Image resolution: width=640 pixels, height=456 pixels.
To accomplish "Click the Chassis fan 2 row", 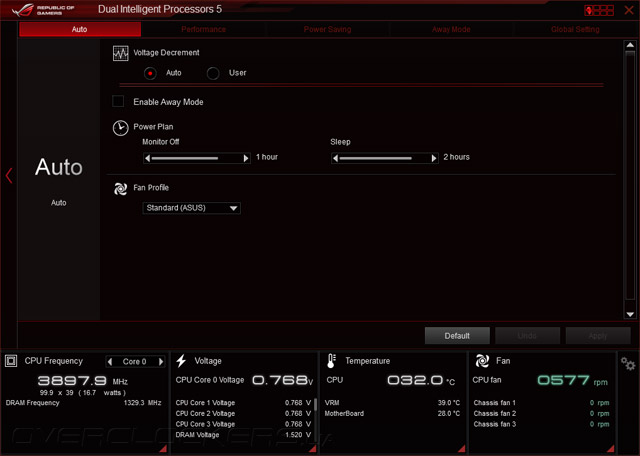I will click(x=541, y=414).
